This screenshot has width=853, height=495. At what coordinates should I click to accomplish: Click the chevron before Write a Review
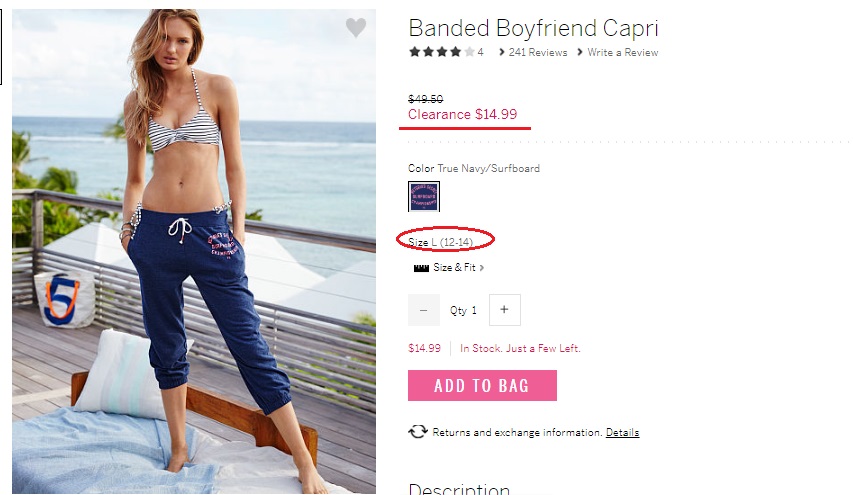580,52
